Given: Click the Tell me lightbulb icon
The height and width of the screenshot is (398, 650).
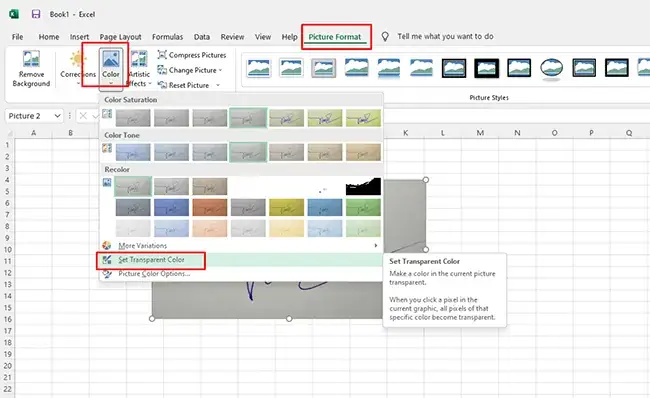Looking at the screenshot, I should pyautogui.click(x=385, y=36).
